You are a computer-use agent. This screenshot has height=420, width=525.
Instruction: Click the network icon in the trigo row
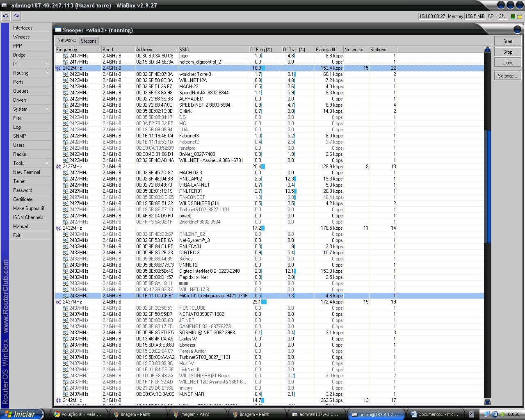(x=65, y=56)
